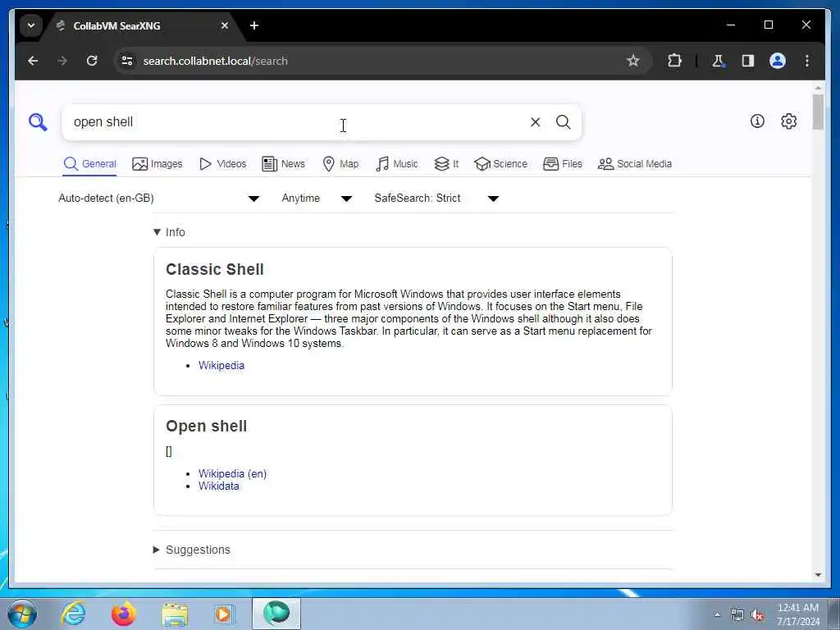Submit search with magnifier button

tap(563, 122)
